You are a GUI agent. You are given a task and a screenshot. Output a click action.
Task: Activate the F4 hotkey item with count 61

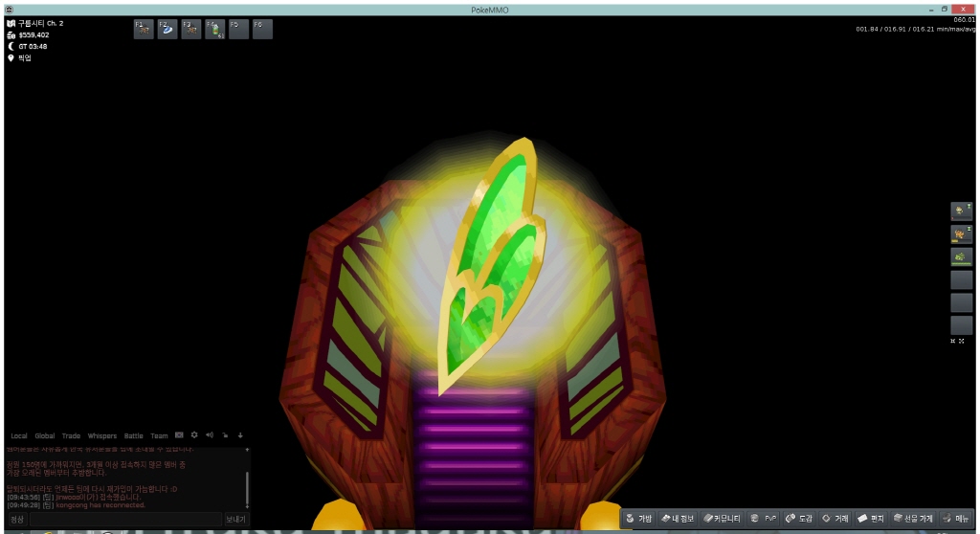(214, 29)
